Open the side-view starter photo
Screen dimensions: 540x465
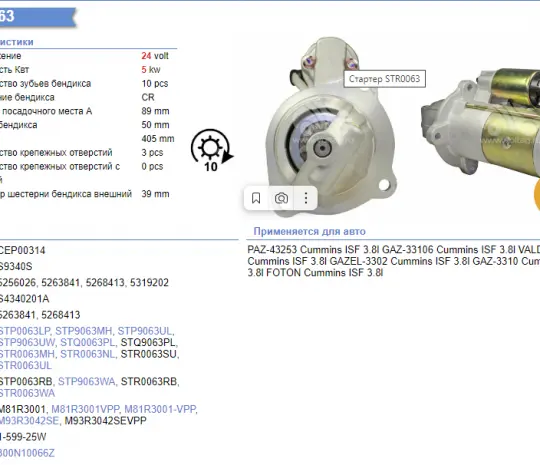480,124
